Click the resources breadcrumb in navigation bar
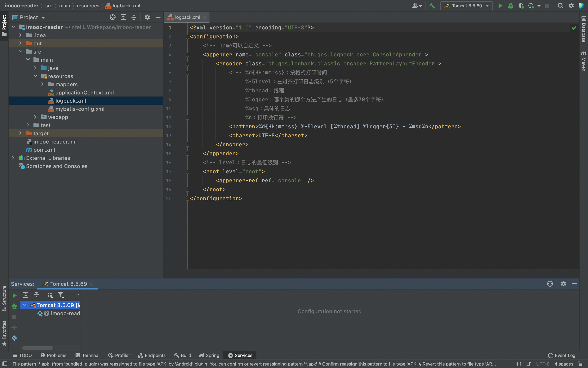 (x=88, y=6)
